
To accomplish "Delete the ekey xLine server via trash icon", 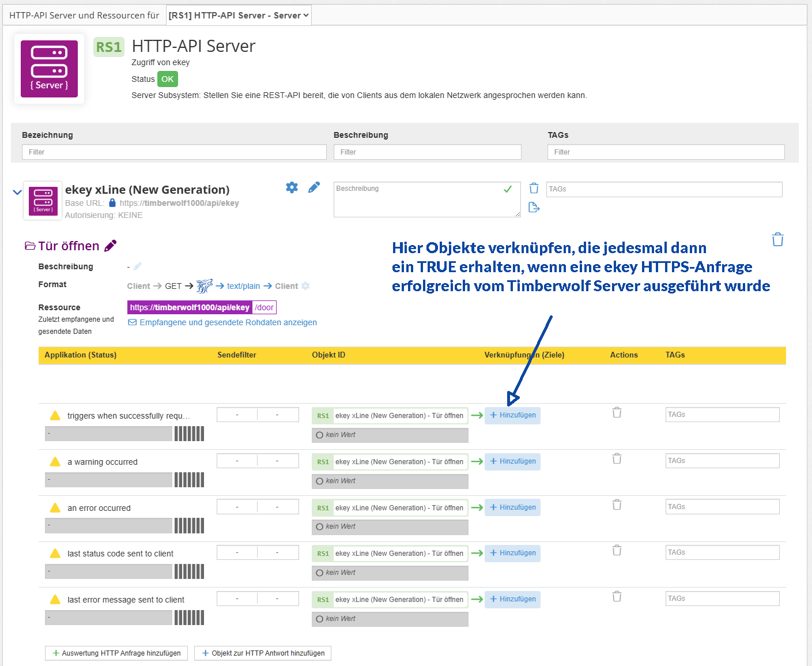I will (534, 188).
